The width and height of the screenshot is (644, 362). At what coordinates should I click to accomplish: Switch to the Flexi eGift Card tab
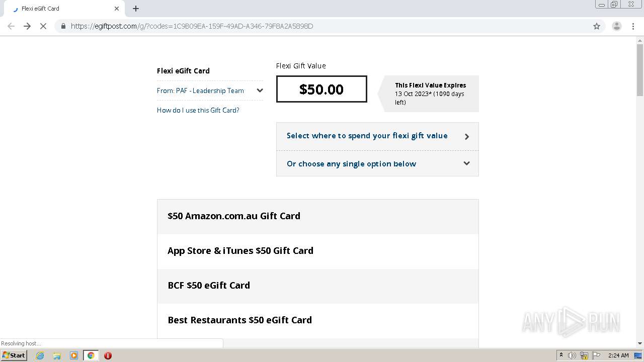coord(60,9)
